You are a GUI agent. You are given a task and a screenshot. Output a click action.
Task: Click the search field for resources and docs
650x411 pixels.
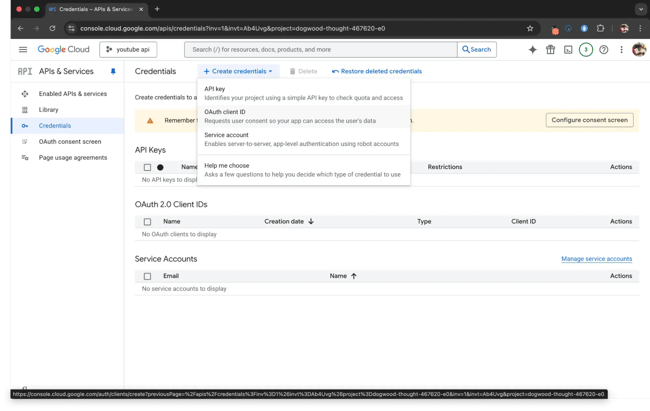click(320, 49)
